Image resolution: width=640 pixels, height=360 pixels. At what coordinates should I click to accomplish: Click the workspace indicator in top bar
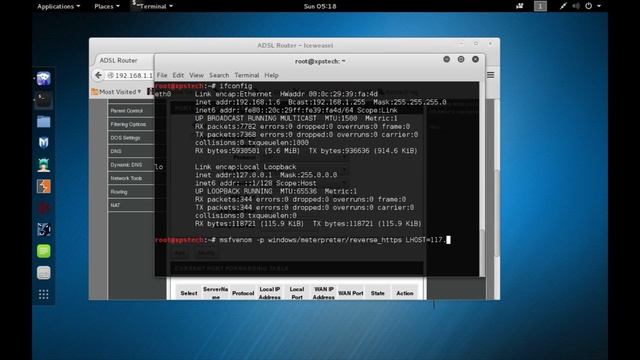point(540,6)
